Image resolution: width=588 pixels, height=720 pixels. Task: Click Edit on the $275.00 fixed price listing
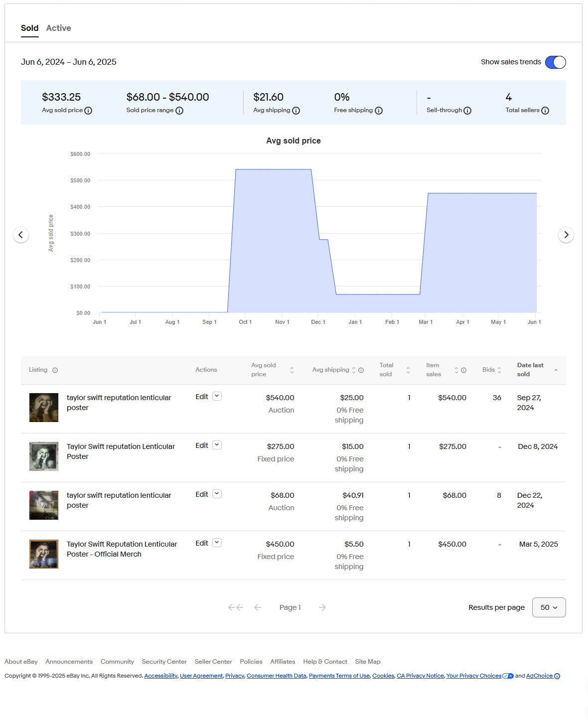[x=202, y=445]
